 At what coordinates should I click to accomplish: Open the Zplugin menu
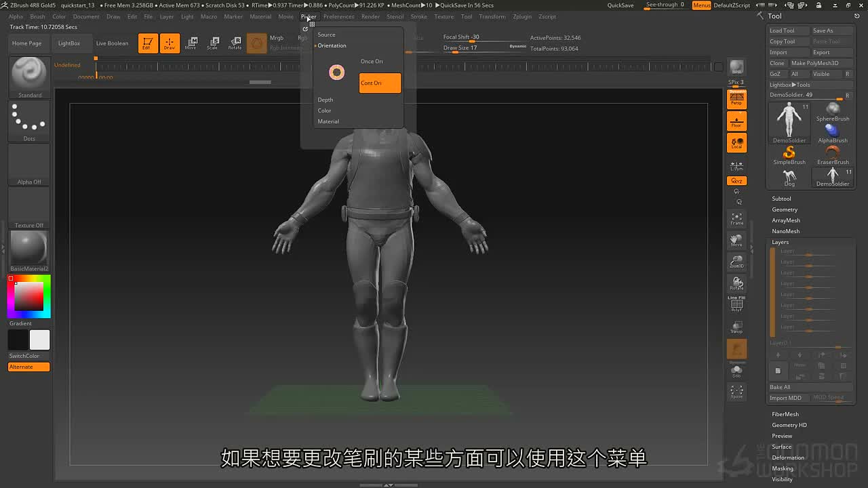click(x=522, y=16)
